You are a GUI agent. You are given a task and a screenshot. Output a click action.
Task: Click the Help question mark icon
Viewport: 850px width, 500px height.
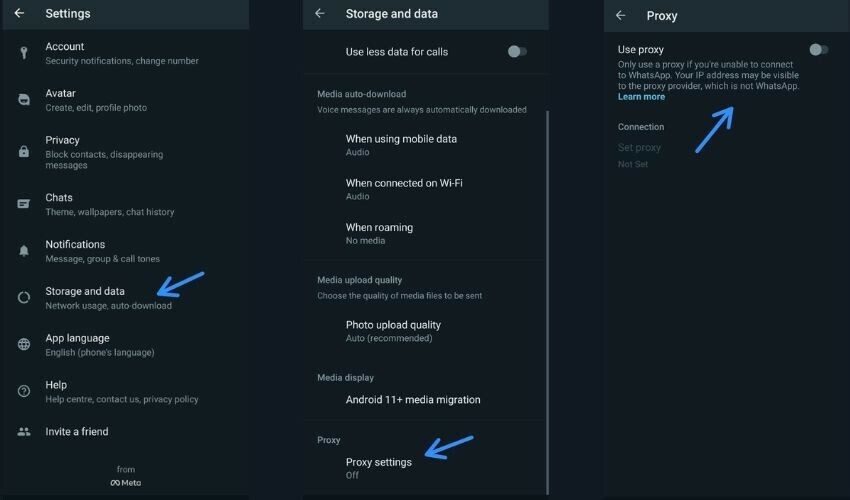24,391
